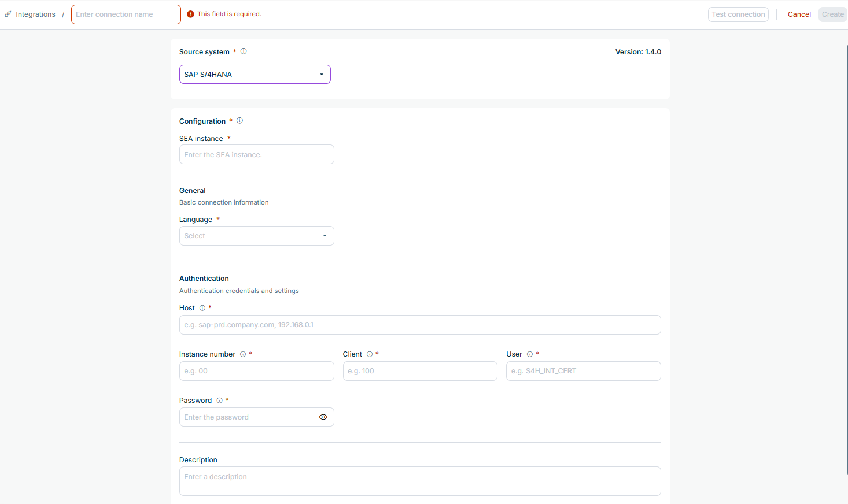Click the Integrations plug icon in breadcrumb
The image size is (848, 504).
tap(8, 14)
